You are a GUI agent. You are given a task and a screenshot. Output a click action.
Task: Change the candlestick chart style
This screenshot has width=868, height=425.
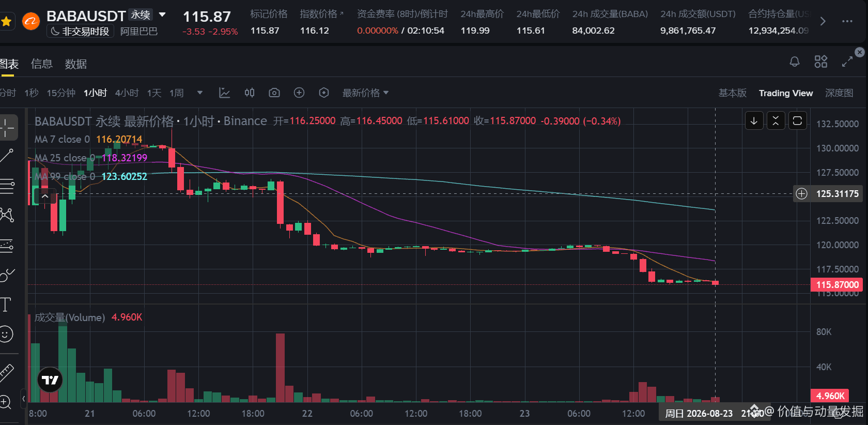(x=250, y=93)
